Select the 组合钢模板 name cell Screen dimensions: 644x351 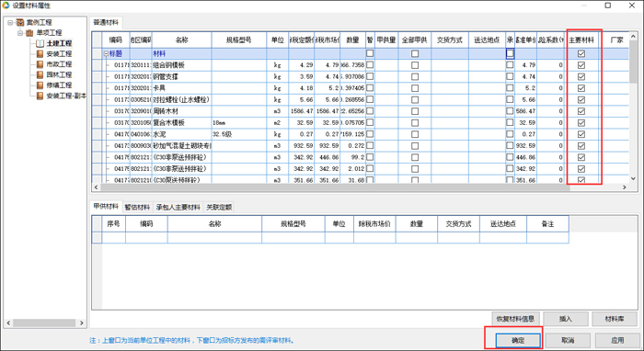[182, 65]
